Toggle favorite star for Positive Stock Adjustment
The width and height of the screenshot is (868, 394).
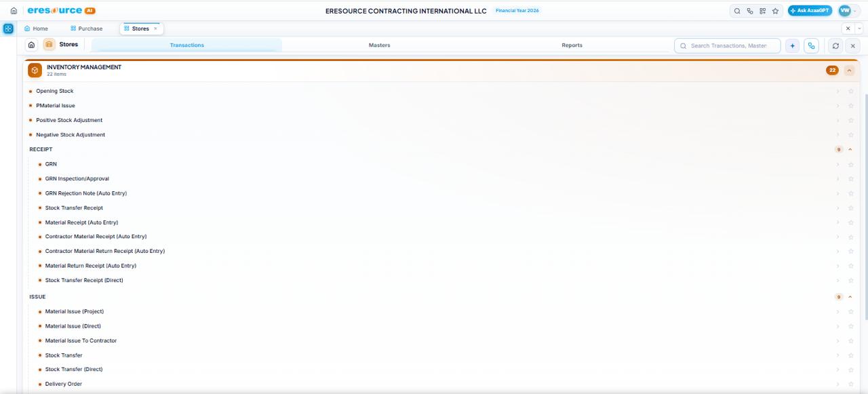pyautogui.click(x=851, y=120)
